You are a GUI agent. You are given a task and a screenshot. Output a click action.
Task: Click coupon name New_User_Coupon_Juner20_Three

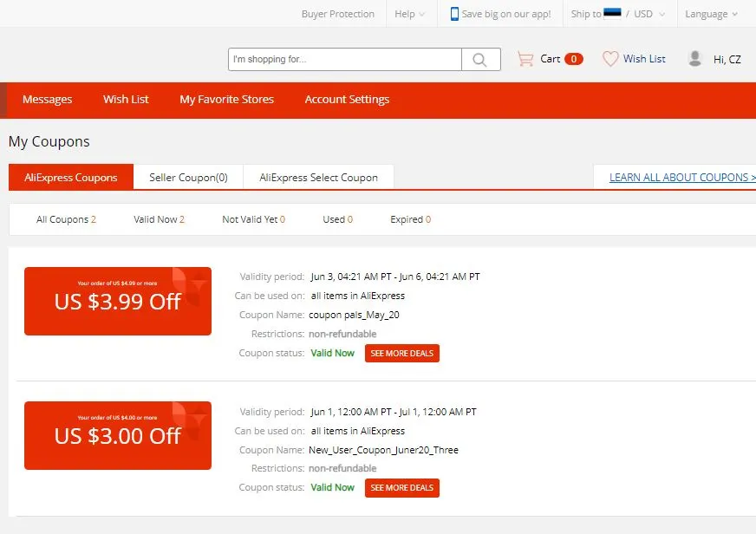(383, 450)
